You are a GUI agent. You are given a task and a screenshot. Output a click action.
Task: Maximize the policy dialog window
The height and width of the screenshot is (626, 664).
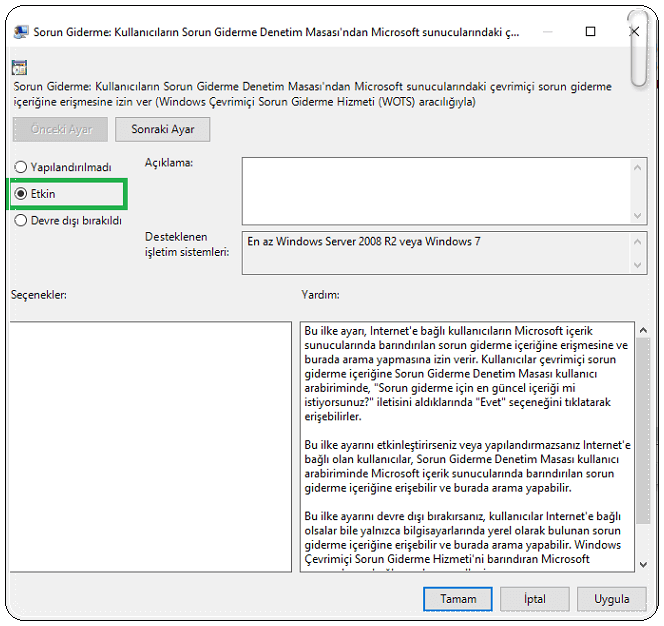[590, 31]
